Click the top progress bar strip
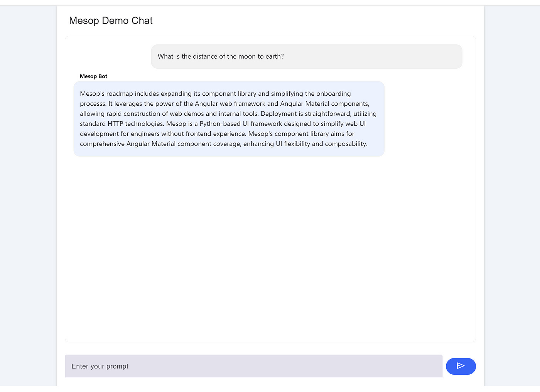This screenshot has height=392, width=540. tap(270, 2)
